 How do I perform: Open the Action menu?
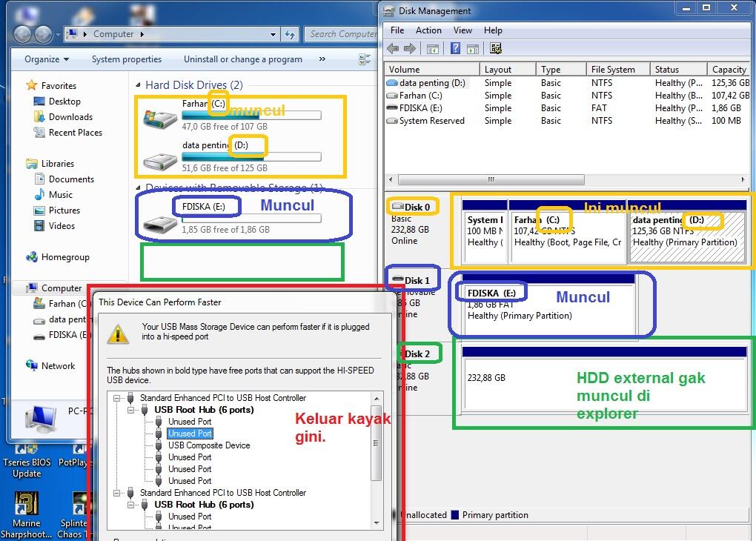[428, 30]
